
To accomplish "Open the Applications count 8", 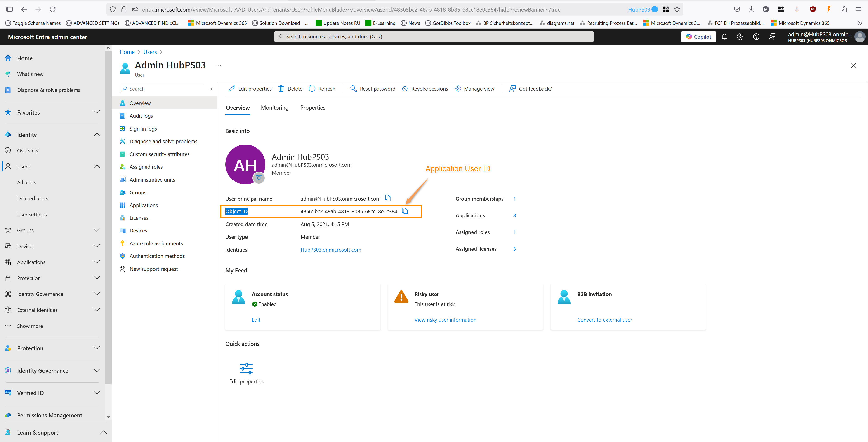I will point(514,215).
